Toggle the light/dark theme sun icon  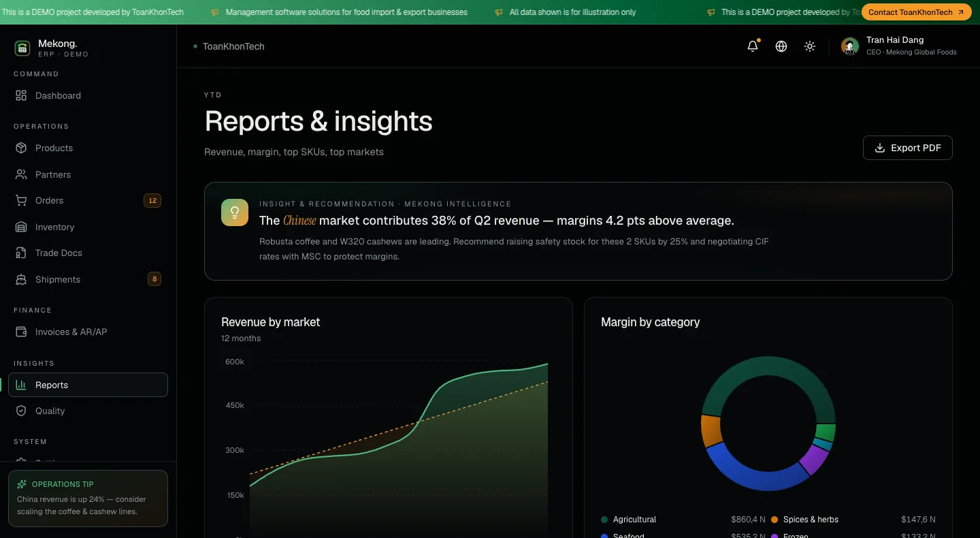[x=810, y=46]
